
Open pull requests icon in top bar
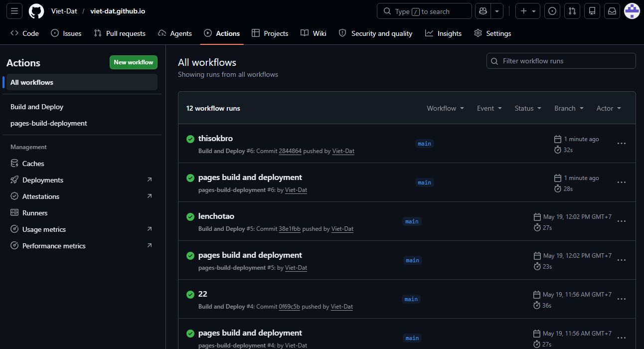(572, 11)
